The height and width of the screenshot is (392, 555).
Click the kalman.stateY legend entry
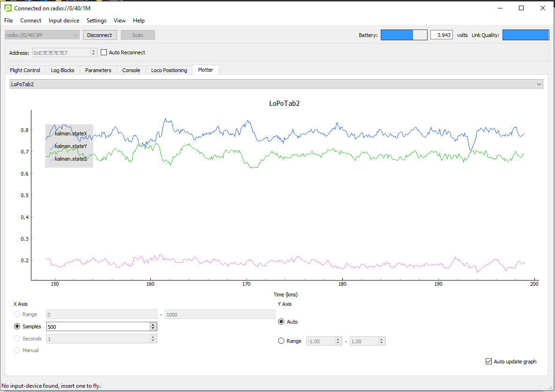pyautogui.click(x=70, y=146)
